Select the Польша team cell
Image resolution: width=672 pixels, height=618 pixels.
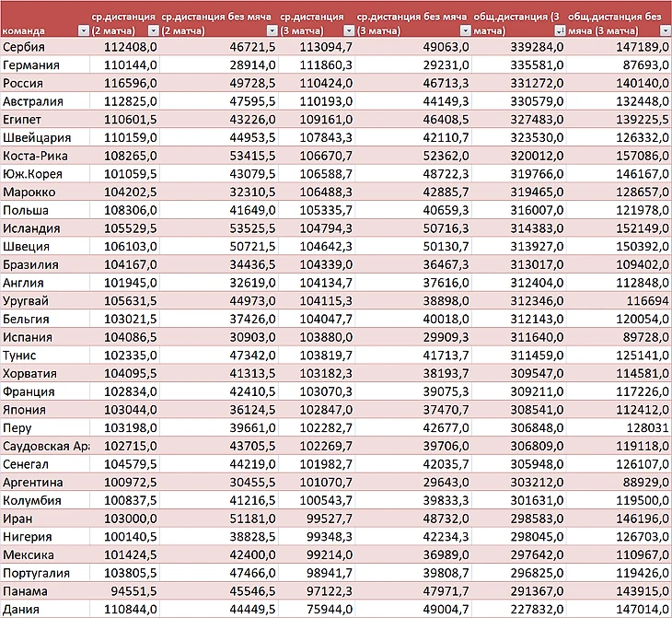(x=44, y=210)
